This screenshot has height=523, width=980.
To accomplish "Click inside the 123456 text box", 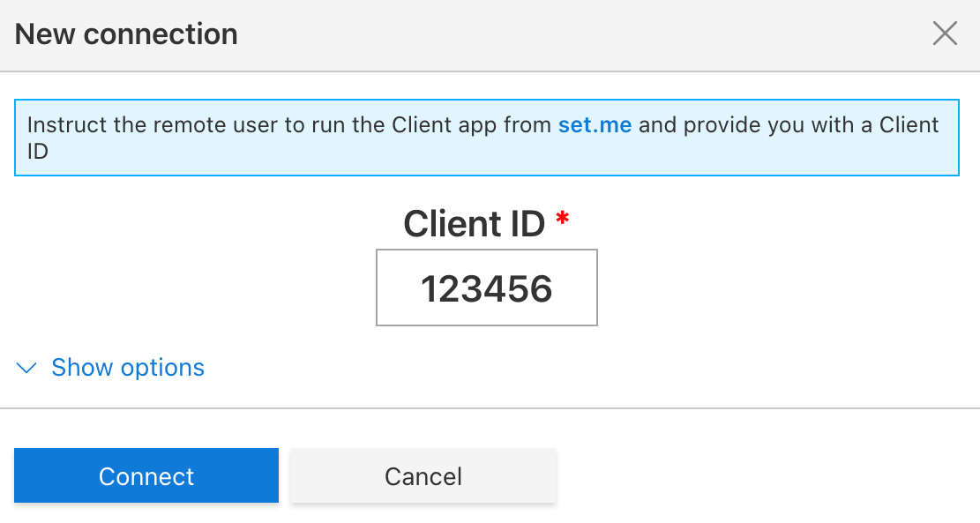I will tap(486, 288).
